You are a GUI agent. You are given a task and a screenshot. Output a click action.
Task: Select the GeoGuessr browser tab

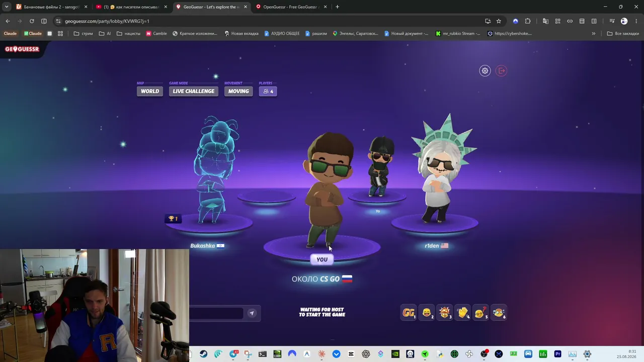211,7
